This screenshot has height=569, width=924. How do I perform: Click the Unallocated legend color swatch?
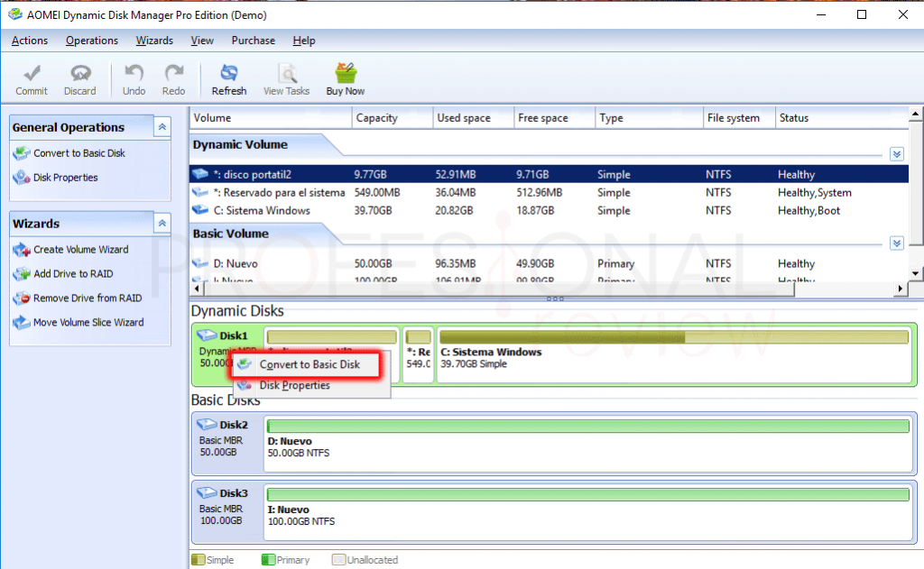coord(338,560)
